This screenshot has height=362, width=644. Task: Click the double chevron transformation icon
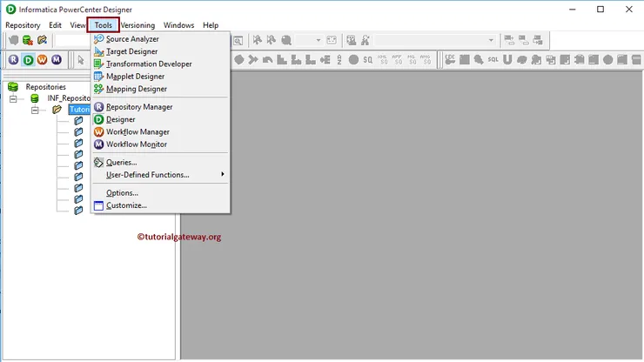(x=253, y=60)
